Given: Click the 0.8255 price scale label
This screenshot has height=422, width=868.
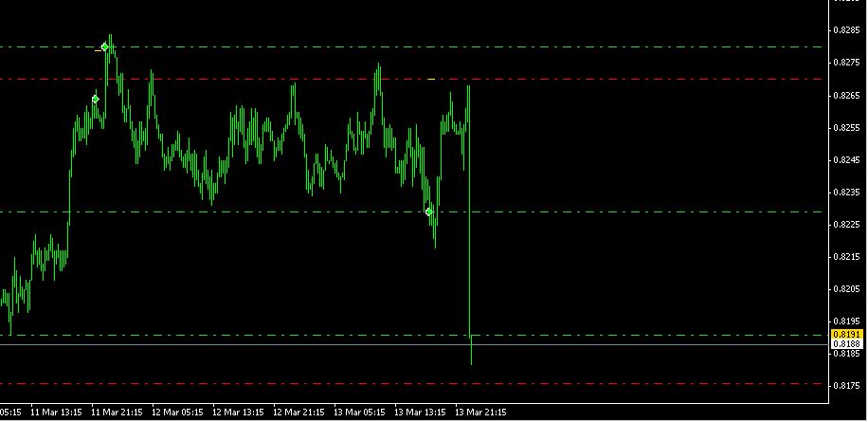Looking at the screenshot, I should tap(847, 127).
